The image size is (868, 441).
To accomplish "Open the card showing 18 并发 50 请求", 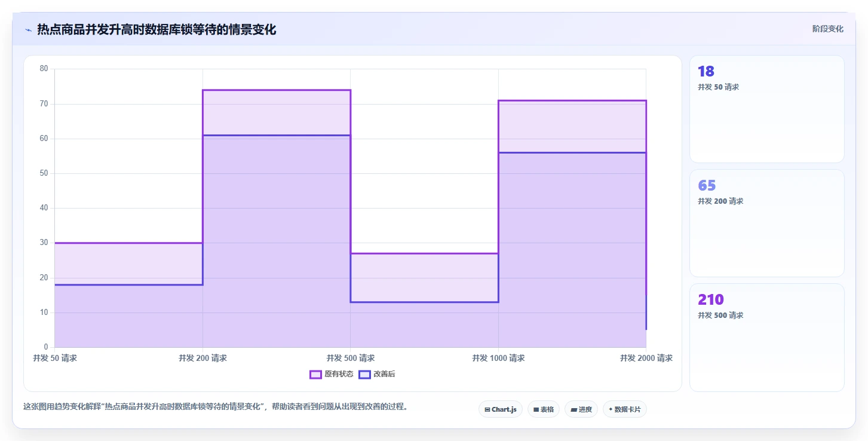I will tap(767, 109).
